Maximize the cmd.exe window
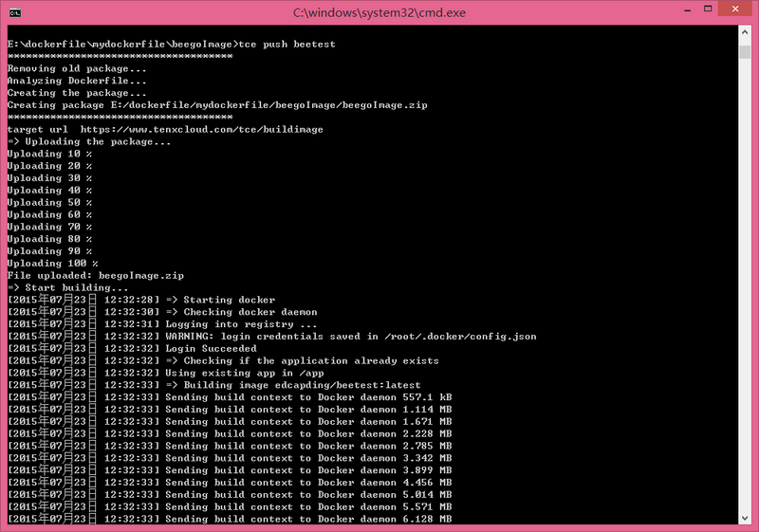 708,9
